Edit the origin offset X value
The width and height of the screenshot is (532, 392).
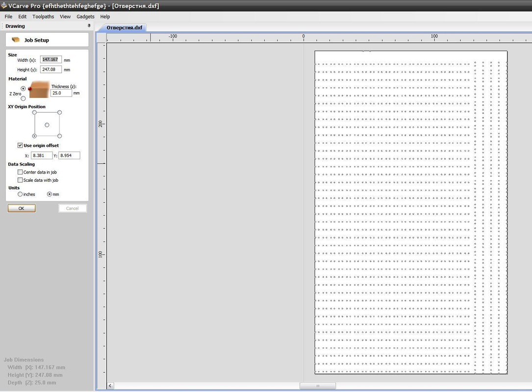click(42, 155)
